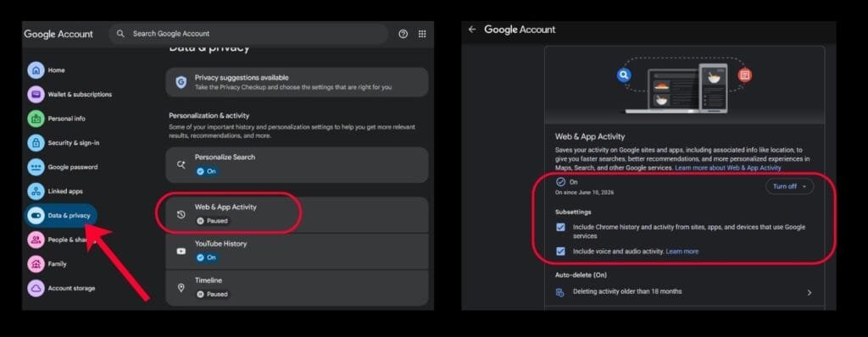Open the Family section

(x=57, y=264)
